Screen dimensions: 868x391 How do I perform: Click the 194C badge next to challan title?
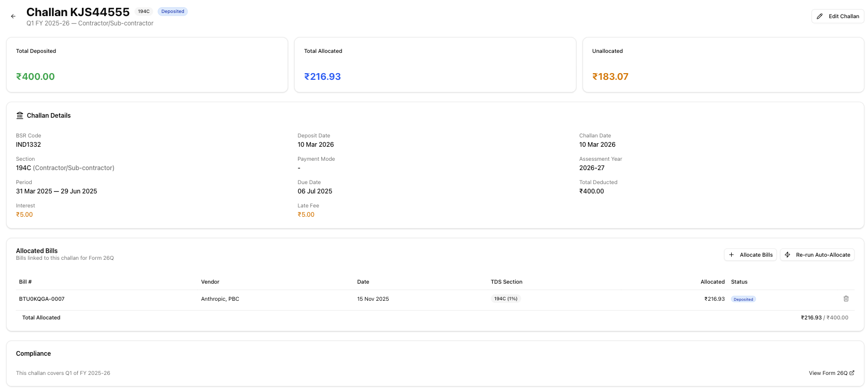point(144,11)
